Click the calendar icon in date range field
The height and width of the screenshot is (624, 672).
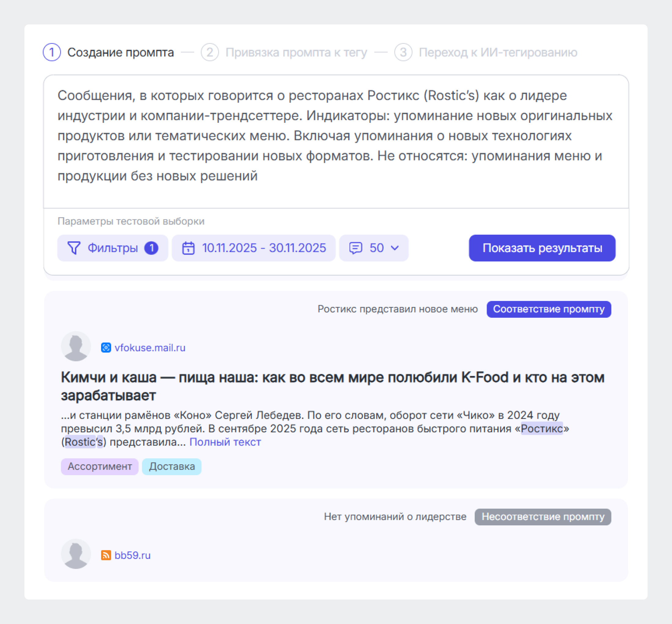189,248
